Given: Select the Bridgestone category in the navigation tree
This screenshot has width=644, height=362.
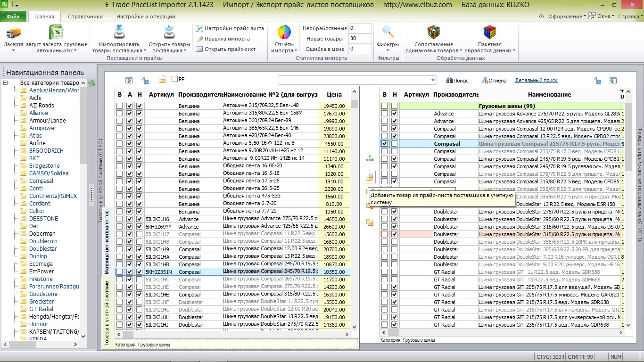Looking at the screenshot, I should pyautogui.click(x=44, y=166).
